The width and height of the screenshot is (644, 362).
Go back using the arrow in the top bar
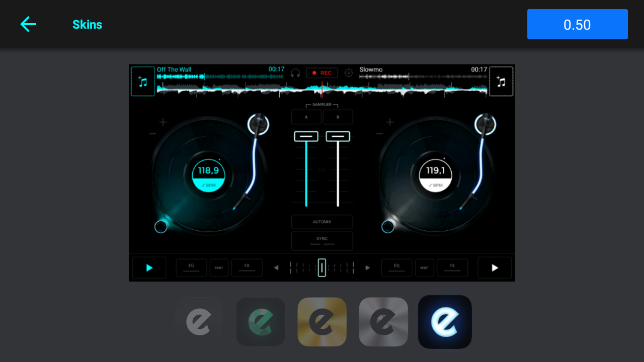coord(28,24)
